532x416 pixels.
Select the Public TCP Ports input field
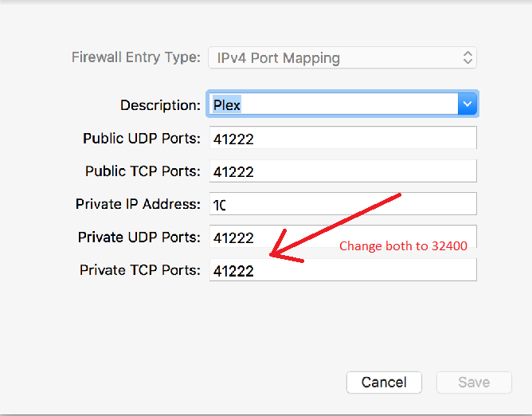342,171
